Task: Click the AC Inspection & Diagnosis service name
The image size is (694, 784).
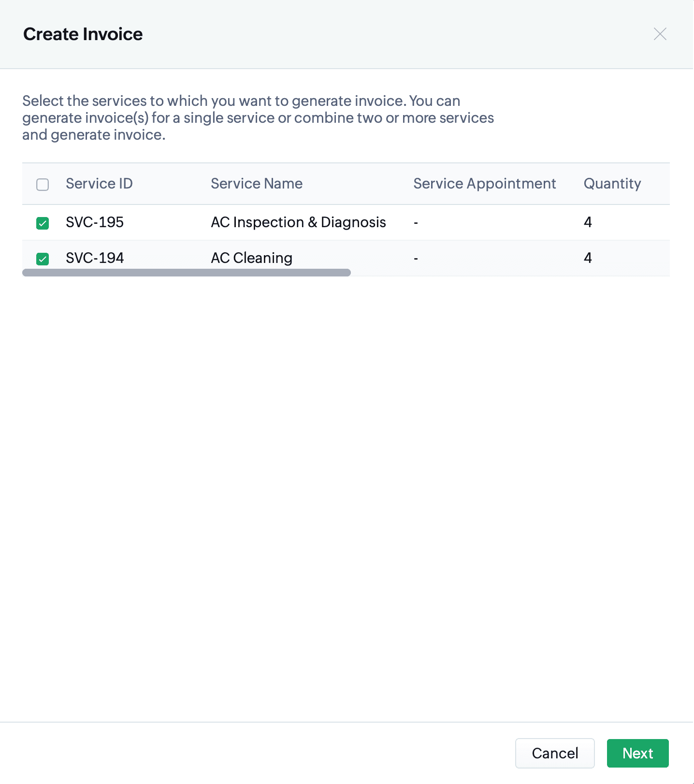Action: [x=298, y=222]
